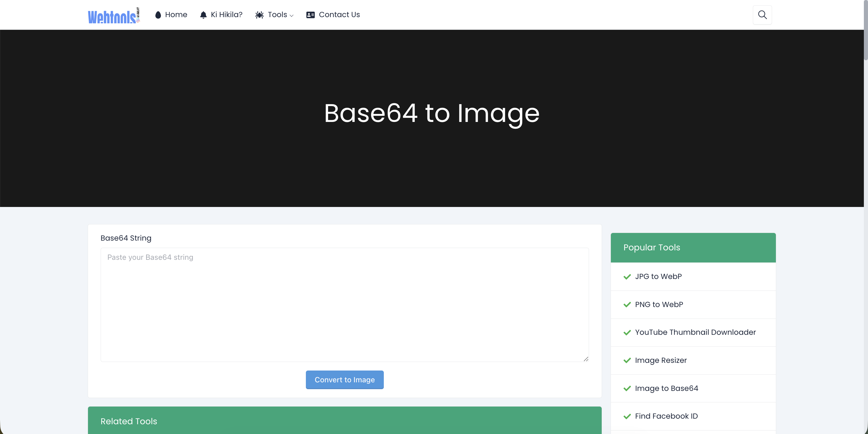
Task: Click the ID card icon beside Contact Us
Action: coord(310,15)
